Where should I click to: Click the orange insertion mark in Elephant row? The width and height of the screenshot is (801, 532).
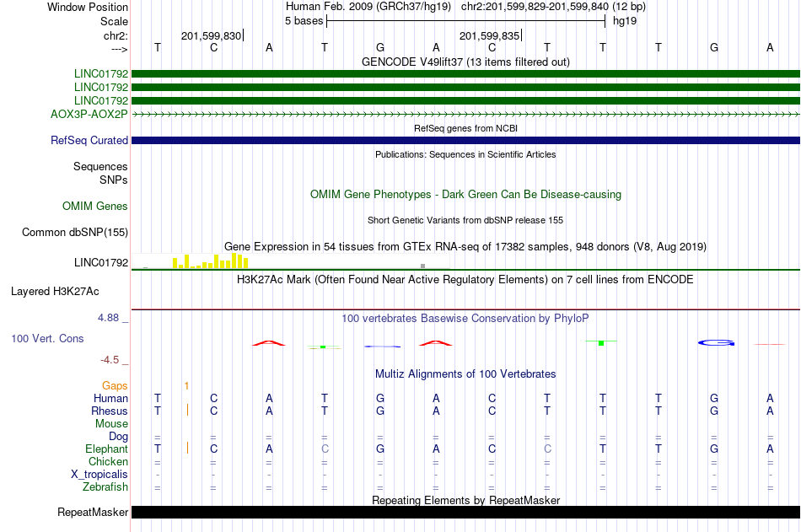[187, 448]
